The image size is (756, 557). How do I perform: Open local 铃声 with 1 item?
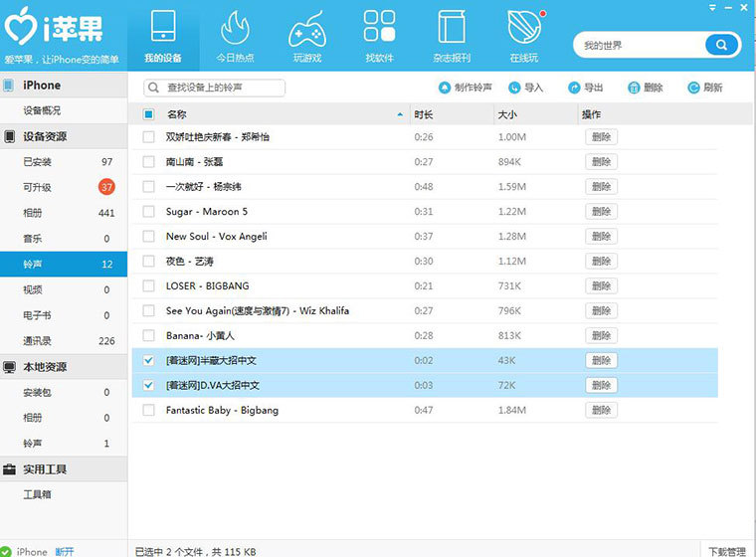point(64,444)
